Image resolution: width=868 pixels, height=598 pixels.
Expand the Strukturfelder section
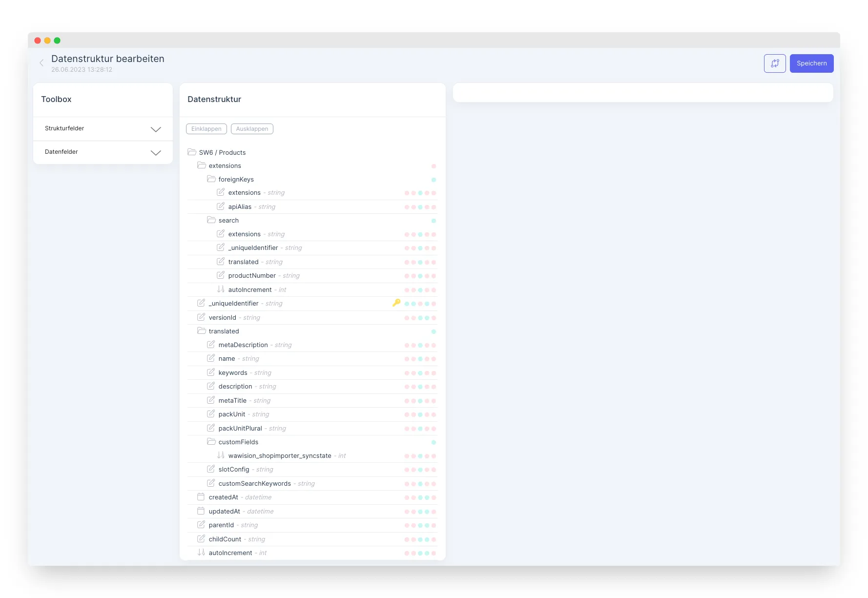pyautogui.click(x=103, y=129)
